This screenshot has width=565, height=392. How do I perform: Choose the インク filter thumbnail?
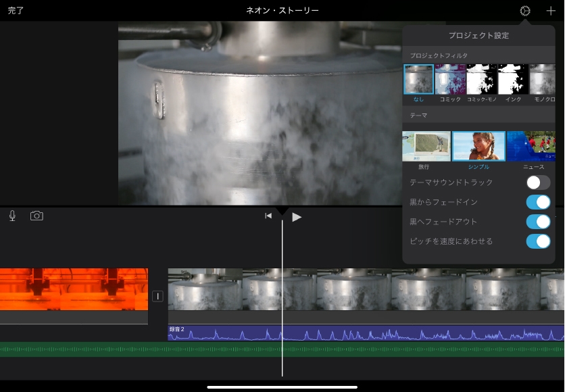tap(513, 80)
